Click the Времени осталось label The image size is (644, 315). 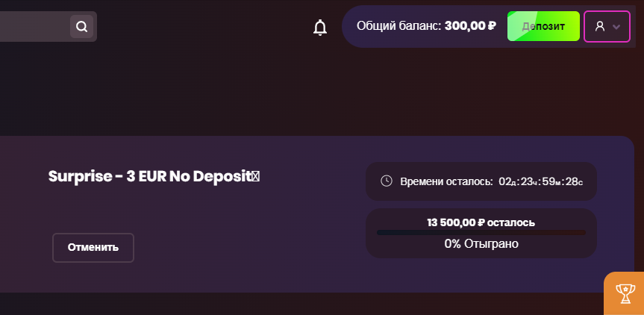pos(446,181)
